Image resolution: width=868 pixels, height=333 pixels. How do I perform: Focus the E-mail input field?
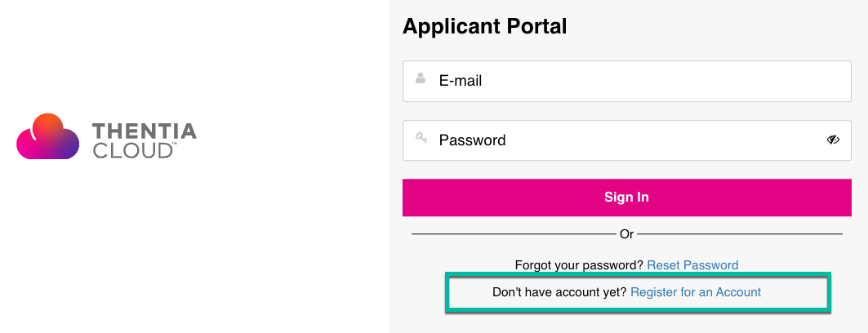(x=626, y=82)
